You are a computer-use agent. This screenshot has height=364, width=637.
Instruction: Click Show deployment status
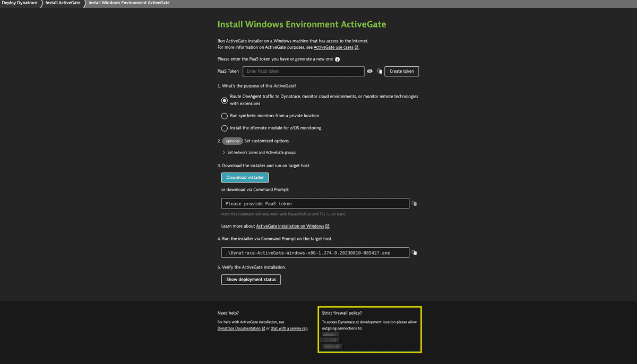point(251,279)
